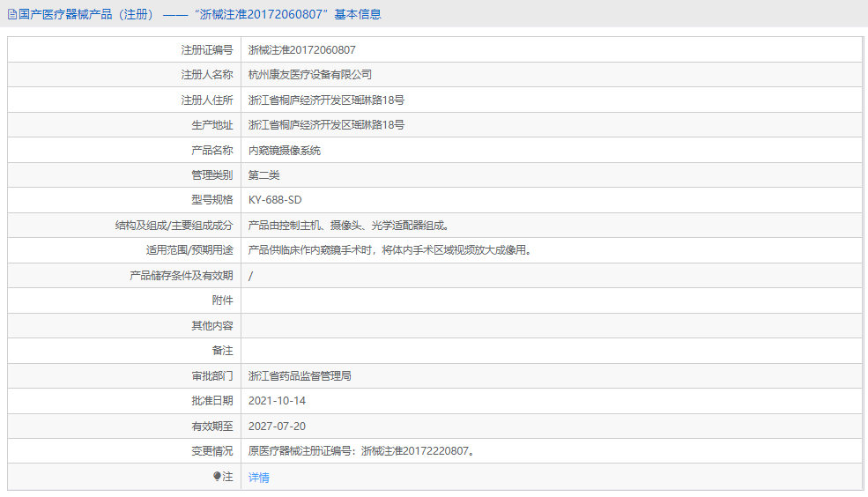The image size is (868, 497).
Task: Select the approval date 2021-10-14
Action: tap(277, 401)
